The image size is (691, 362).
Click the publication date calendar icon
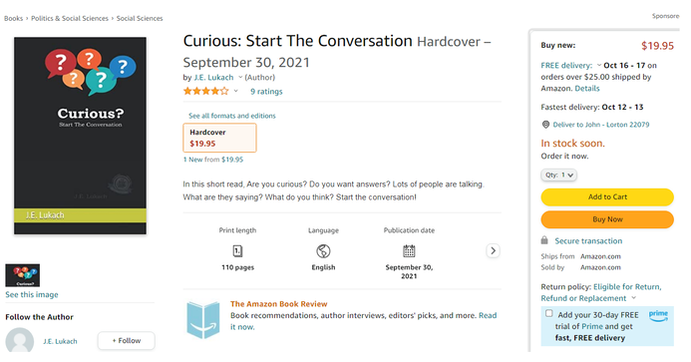pos(409,251)
